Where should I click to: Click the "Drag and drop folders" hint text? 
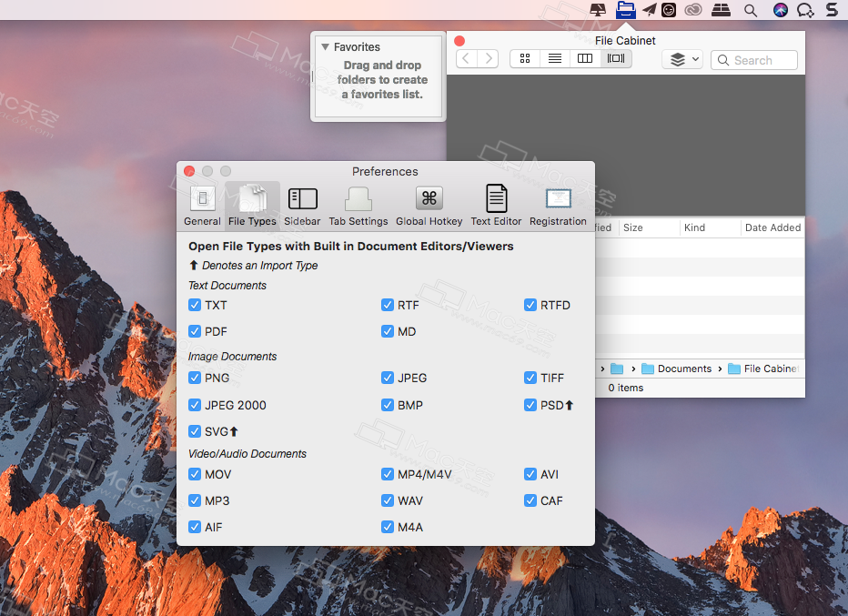(x=382, y=79)
